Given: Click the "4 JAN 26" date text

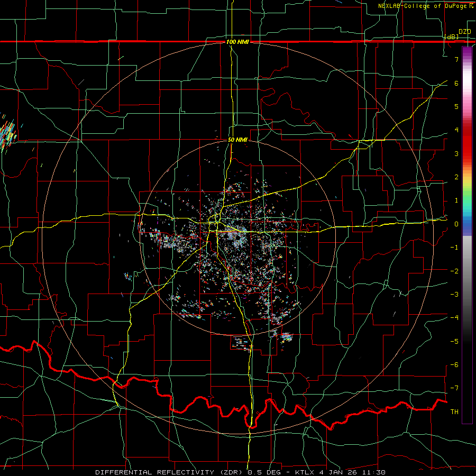Looking at the screenshot, I should point(338,472).
